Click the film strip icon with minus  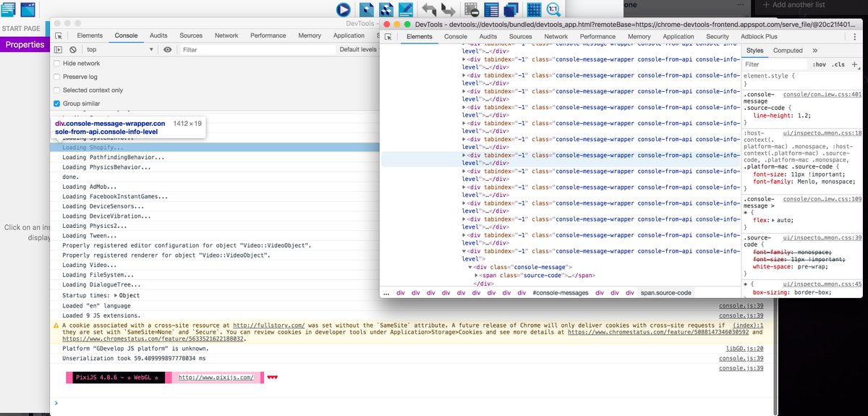tap(472, 9)
